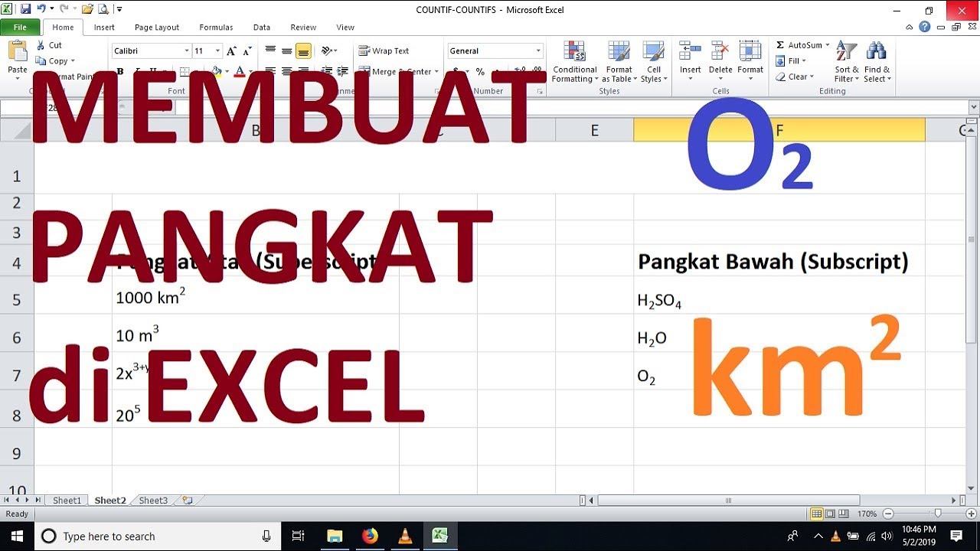Insert a new worksheet

[187, 500]
